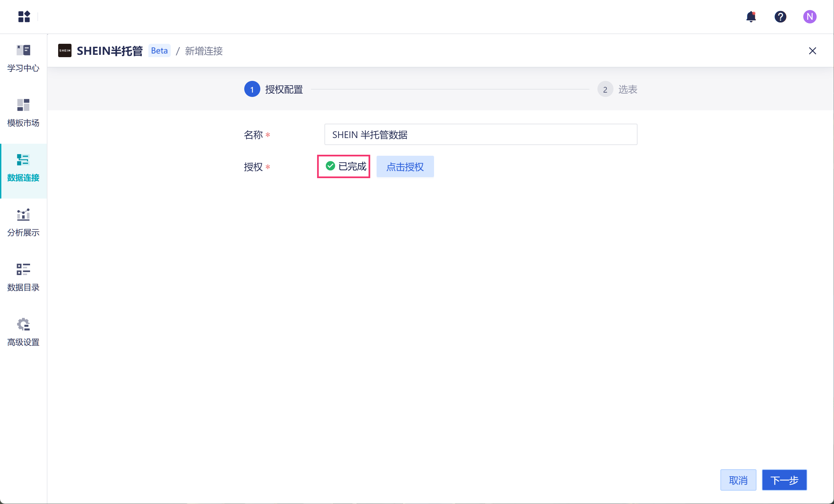Go to 学习中心 in the sidebar
Screen dimensions: 834x504
pyautogui.click(x=23, y=58)
